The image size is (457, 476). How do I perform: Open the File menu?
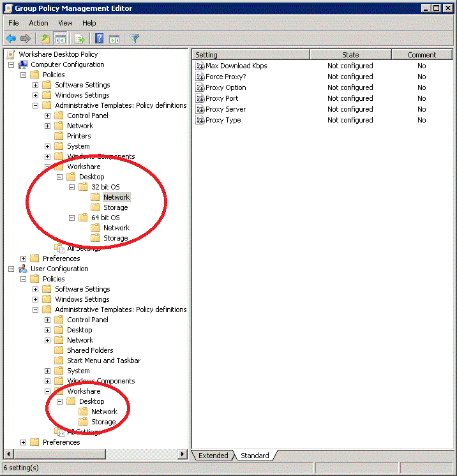[x=13, y=23]
